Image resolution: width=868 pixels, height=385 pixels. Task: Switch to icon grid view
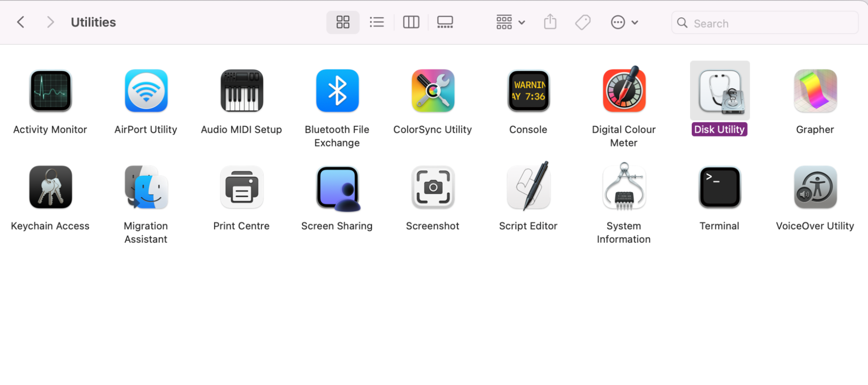tap(343, 22)
